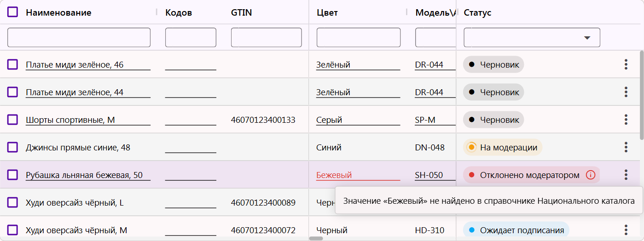Click the Джинсы прямые синие, 48 name
Image resolution: width=644 pixels, height=241 pixels.
(x=78, y=147)
